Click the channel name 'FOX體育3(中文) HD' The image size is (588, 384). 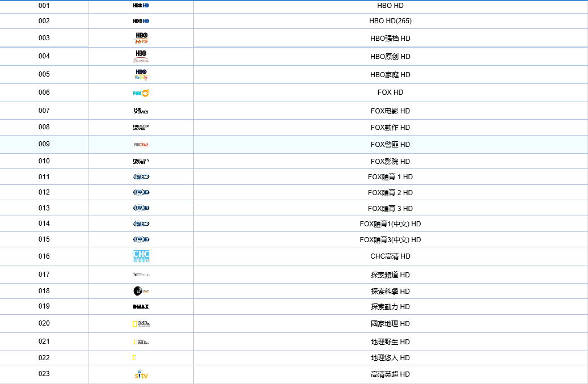390,239
